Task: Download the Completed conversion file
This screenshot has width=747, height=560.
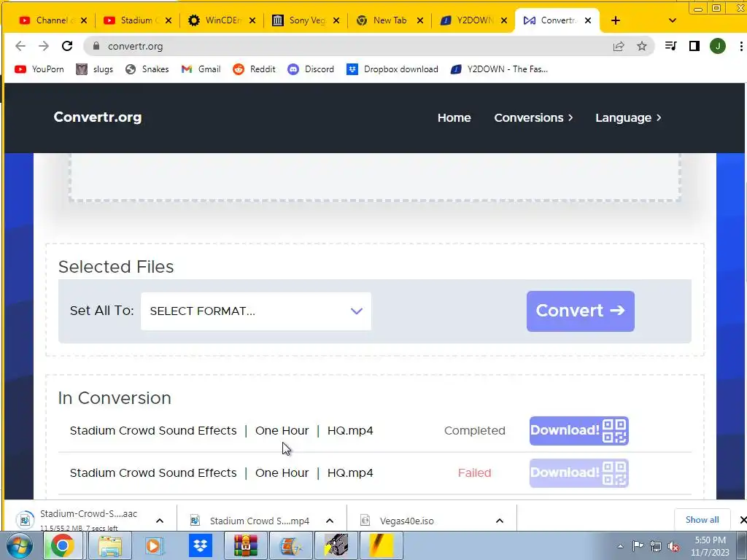Action: [x=578, y=430]
